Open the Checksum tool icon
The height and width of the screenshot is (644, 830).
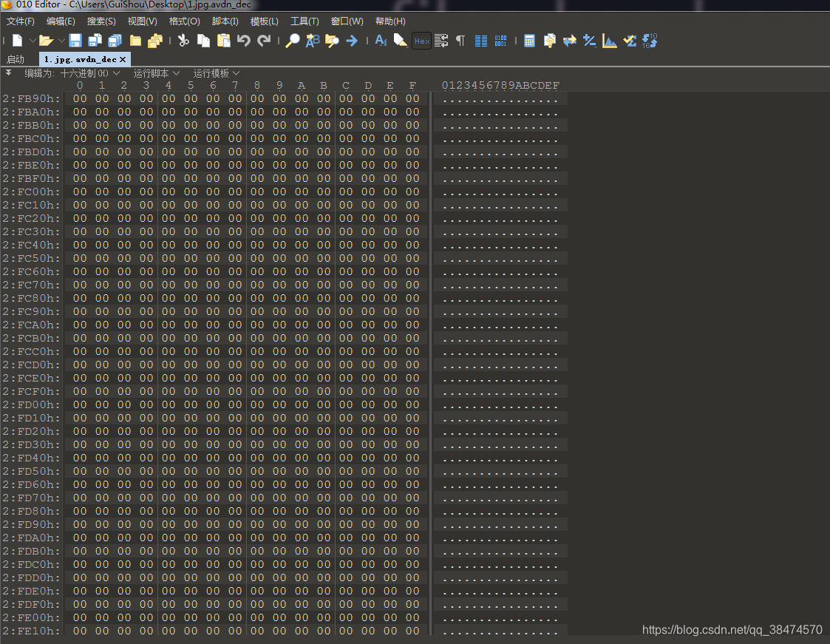(x=630, y=41)
